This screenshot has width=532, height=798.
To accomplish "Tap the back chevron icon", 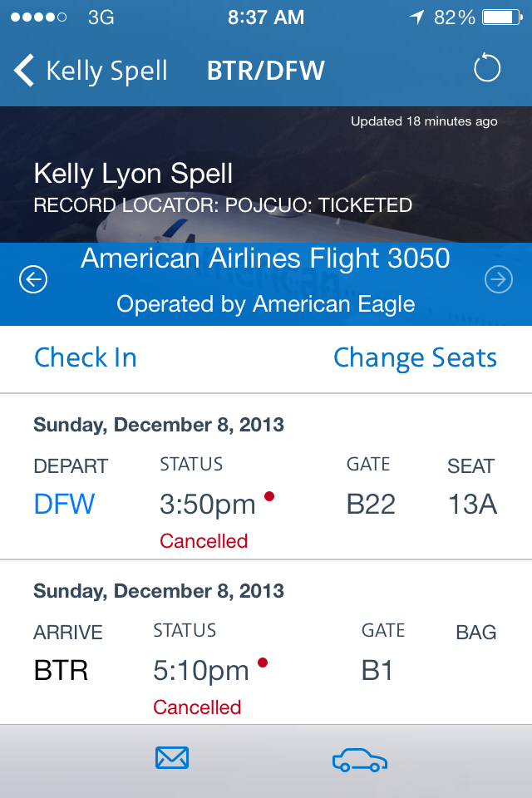I will 25,71.
